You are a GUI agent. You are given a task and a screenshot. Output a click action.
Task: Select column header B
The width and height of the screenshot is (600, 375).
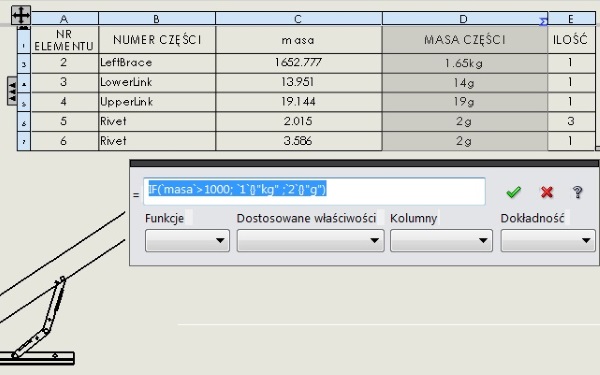(157, 19)
